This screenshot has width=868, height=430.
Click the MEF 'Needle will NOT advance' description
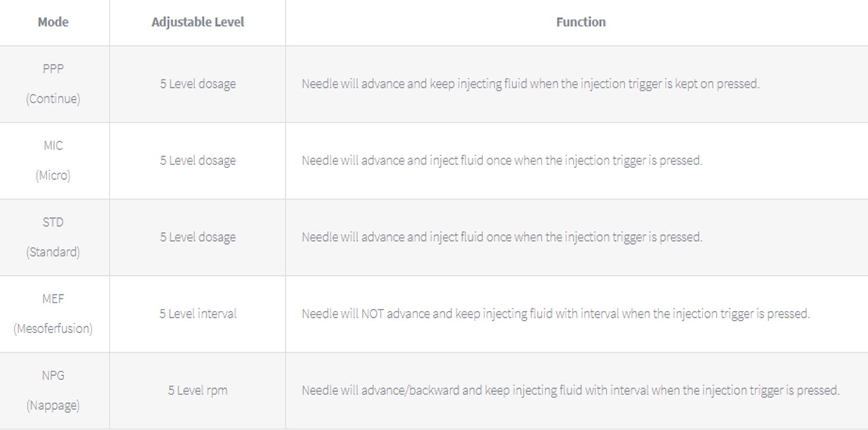tap(556, 313)
